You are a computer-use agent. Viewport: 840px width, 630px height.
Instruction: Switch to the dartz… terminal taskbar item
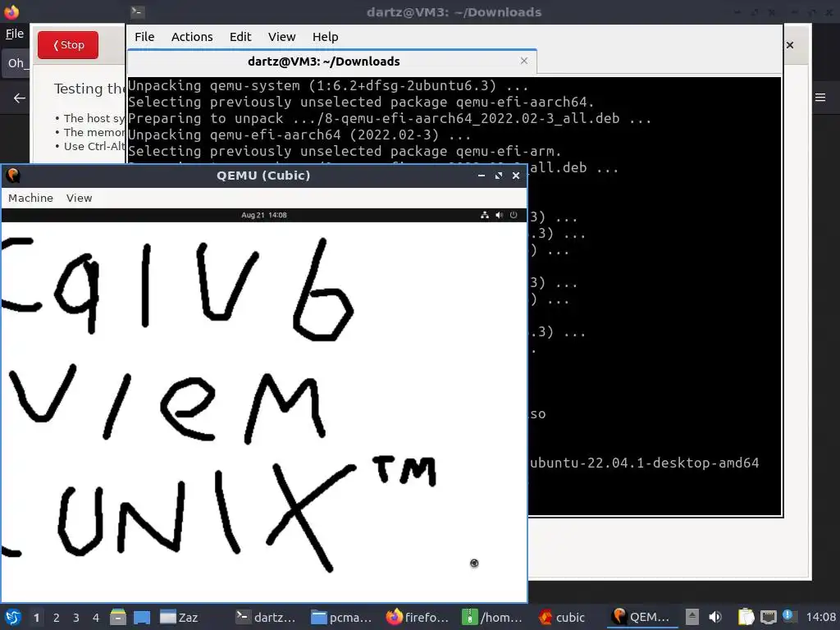coord(267,617)
